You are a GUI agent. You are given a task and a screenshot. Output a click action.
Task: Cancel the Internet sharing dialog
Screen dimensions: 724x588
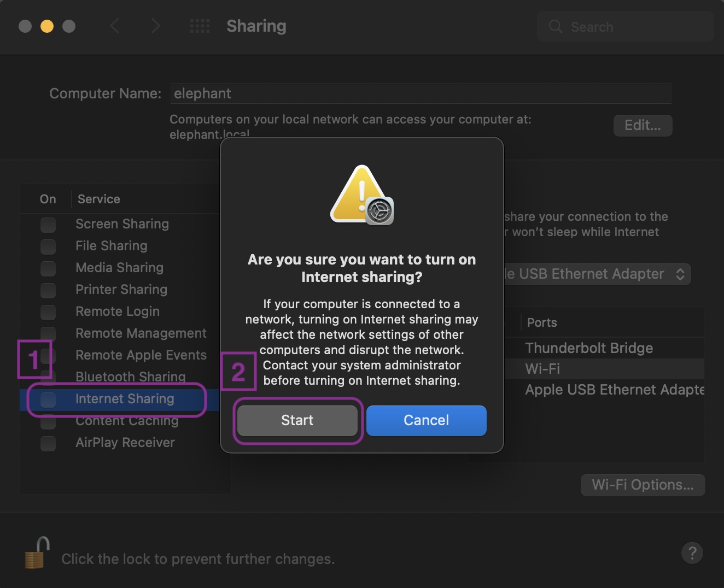click(426, 420)
